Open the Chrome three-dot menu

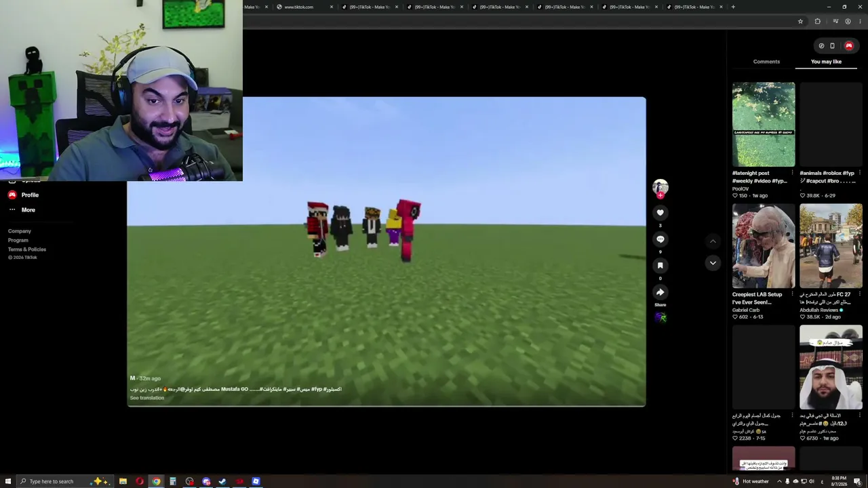tap(860, 22)
